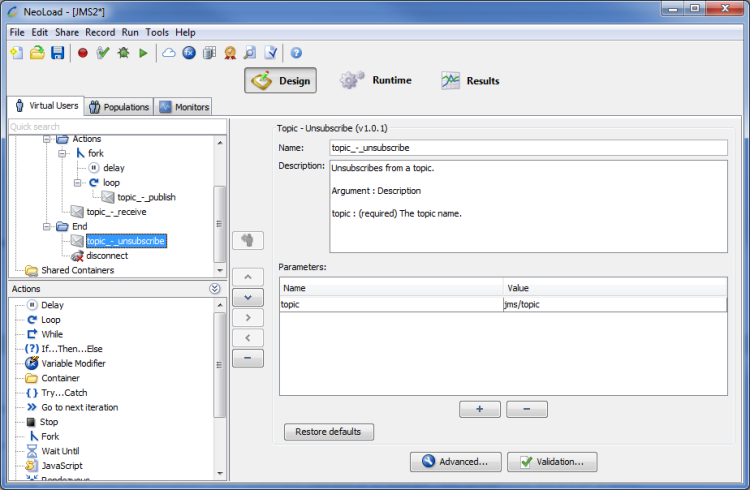
Task: Click the Quick search field
Action: 118,127
